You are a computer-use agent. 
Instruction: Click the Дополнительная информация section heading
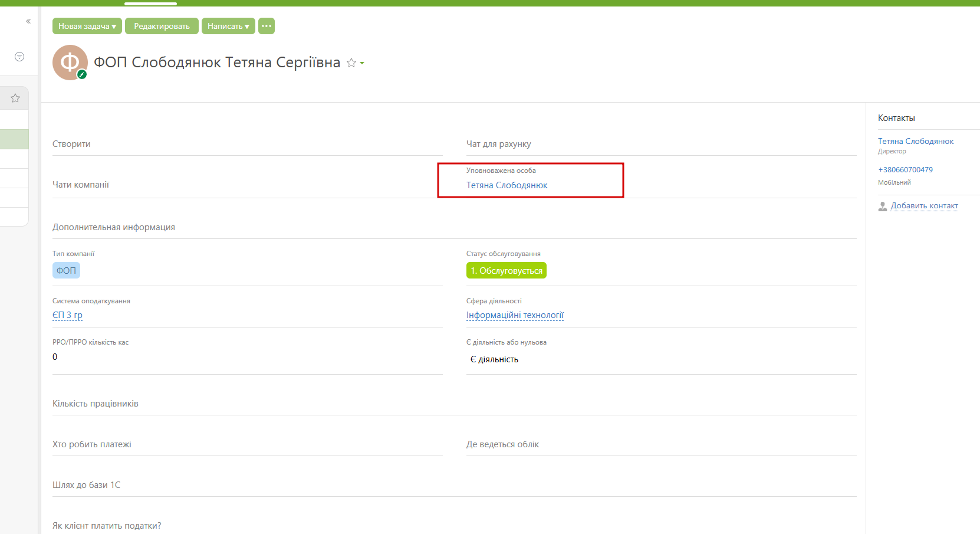[x=114, y=227]
